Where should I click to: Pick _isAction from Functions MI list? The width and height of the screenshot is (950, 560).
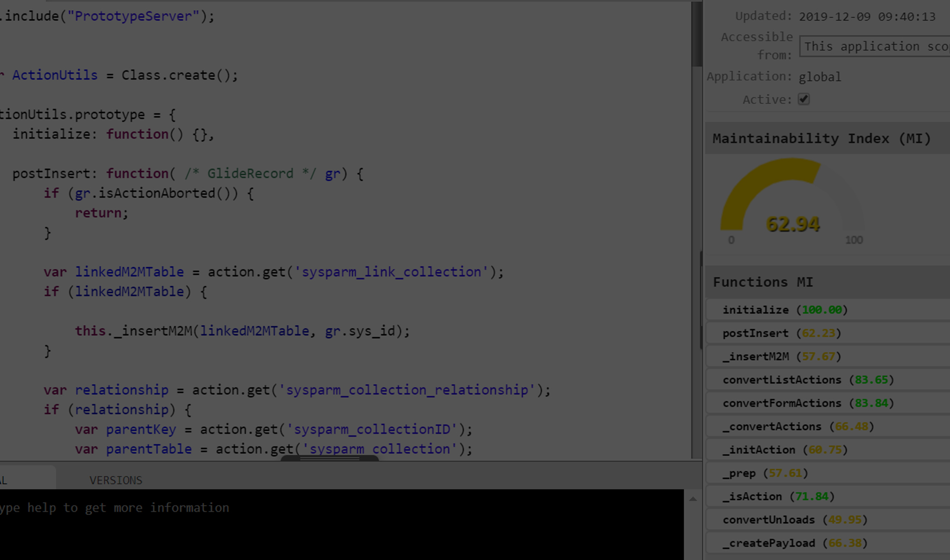tap(778, 496)
